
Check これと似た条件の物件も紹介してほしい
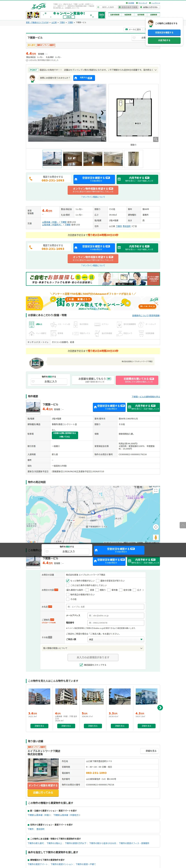[68, 585]
